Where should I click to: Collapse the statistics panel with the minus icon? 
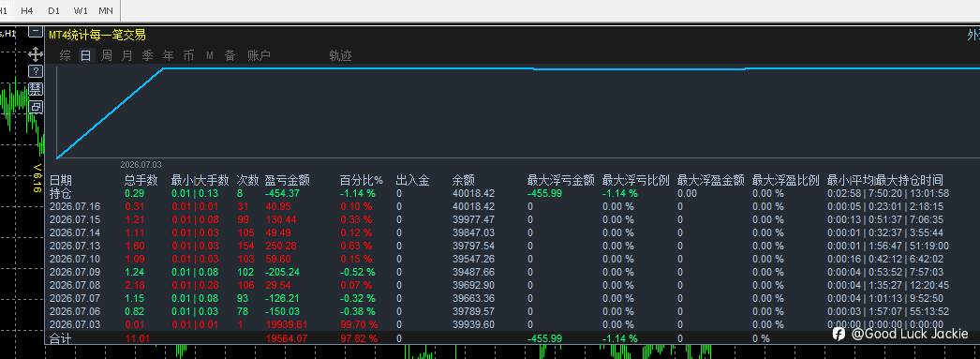37,31
